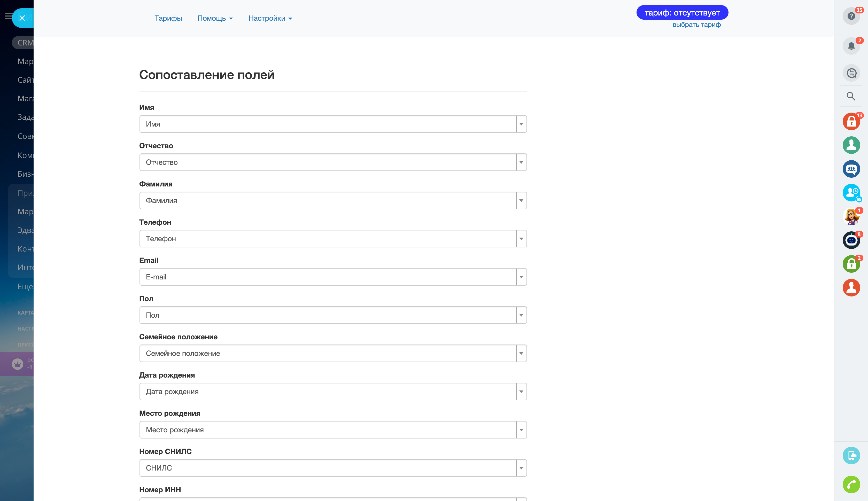Expand the Имя field dropdown
This screenshot has width=868, height=501.
[521, 124]
